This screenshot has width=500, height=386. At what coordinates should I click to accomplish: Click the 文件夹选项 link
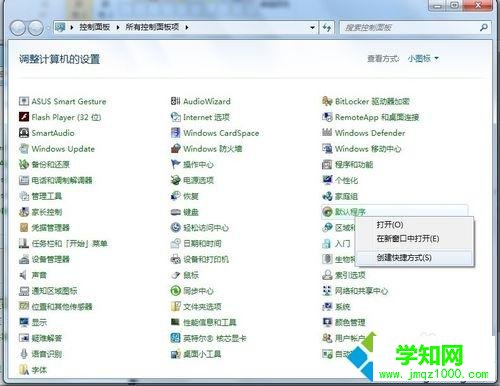click(202, 307)
